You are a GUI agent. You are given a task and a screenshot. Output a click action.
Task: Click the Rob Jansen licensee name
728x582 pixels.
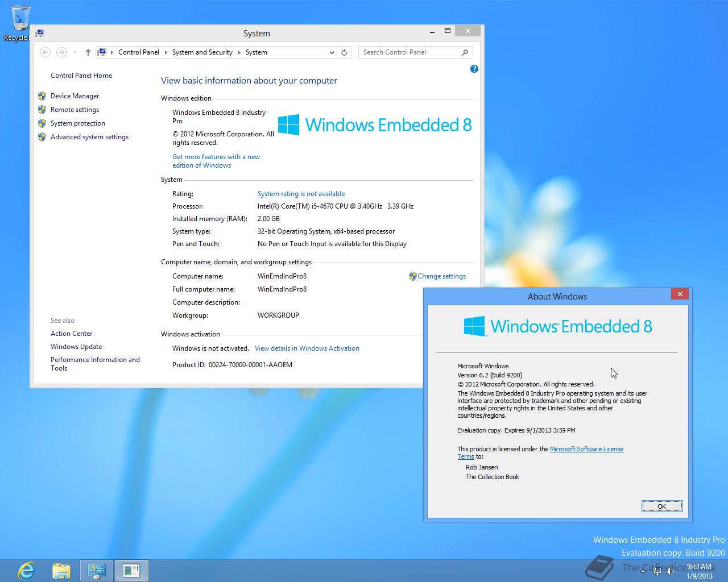coord(482,467)
